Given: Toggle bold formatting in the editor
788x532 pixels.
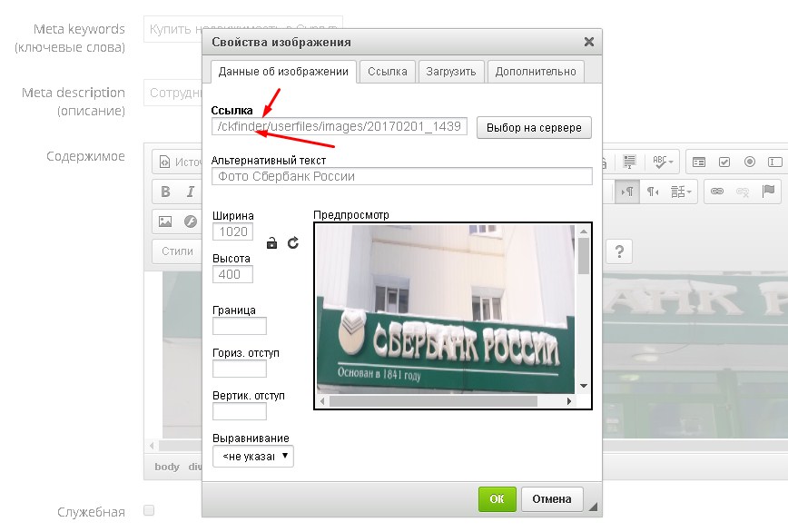Looking at the screenshot, I should [x=165, y=192].
